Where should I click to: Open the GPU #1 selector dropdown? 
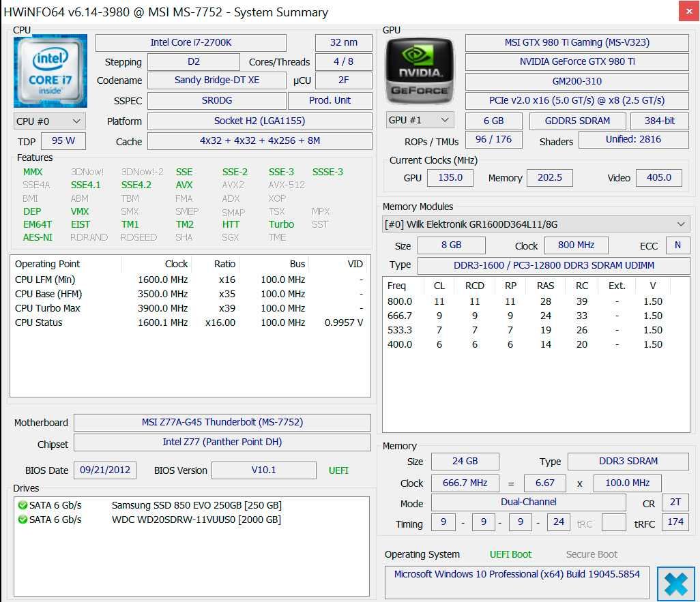[420, 120]
